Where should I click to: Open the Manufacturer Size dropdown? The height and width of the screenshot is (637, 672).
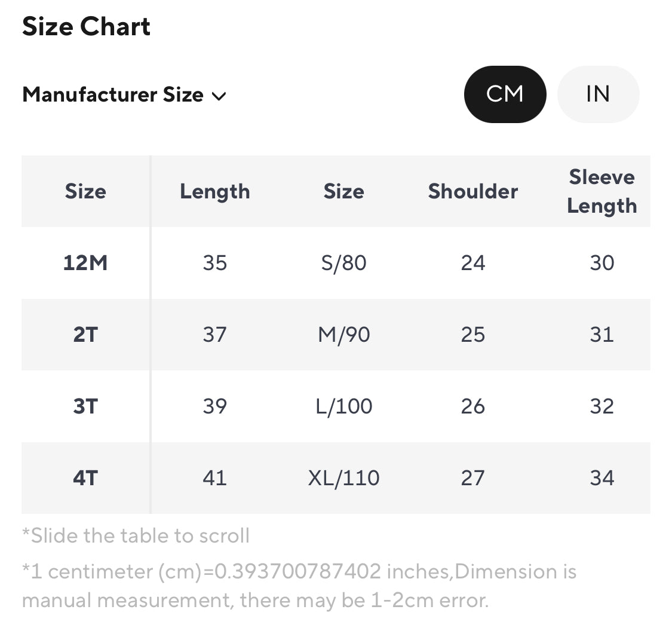tap(124, 95)
